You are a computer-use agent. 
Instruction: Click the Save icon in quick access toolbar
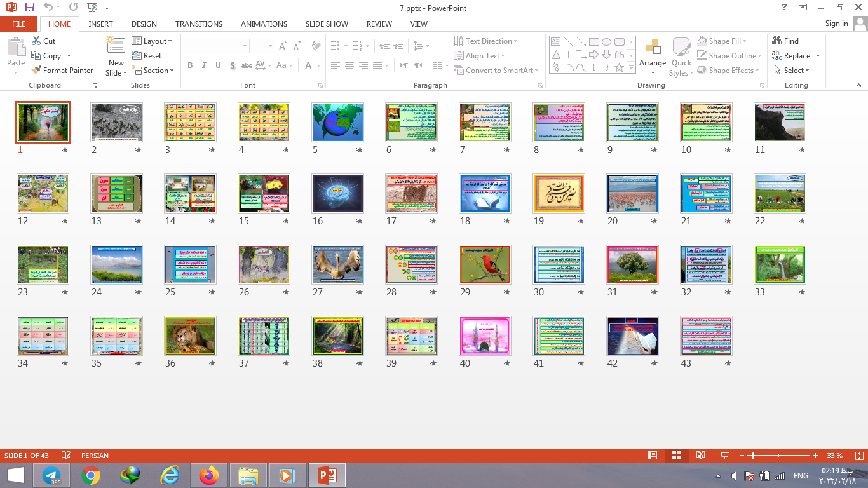click(x=30, y=8)
